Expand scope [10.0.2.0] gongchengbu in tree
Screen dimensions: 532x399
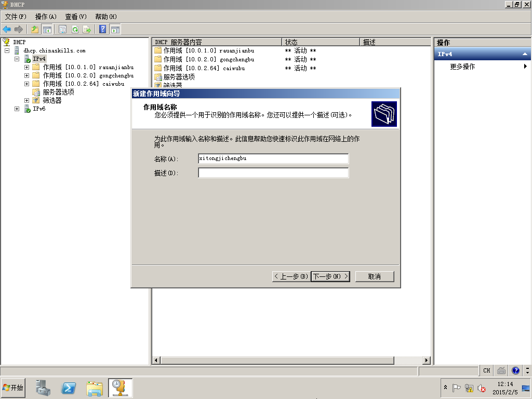[27, 75]
